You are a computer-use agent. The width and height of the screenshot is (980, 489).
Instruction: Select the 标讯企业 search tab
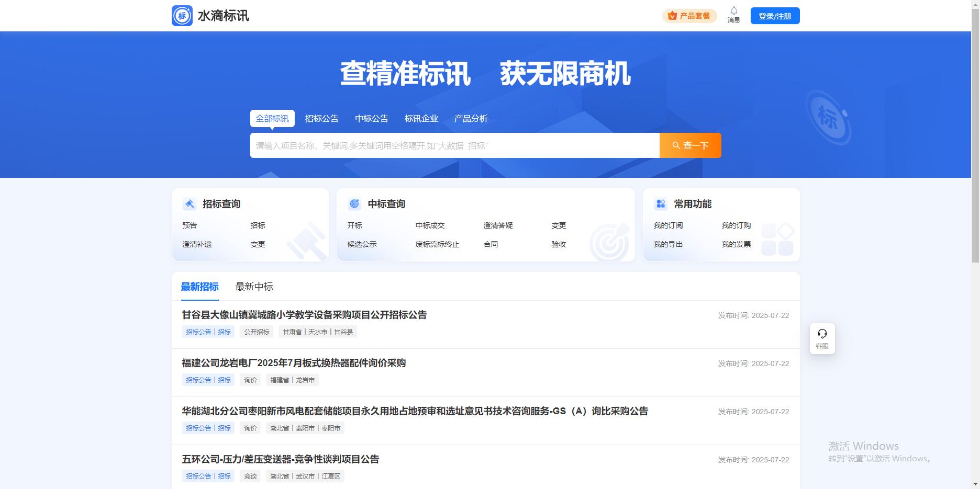pos(421,119)
